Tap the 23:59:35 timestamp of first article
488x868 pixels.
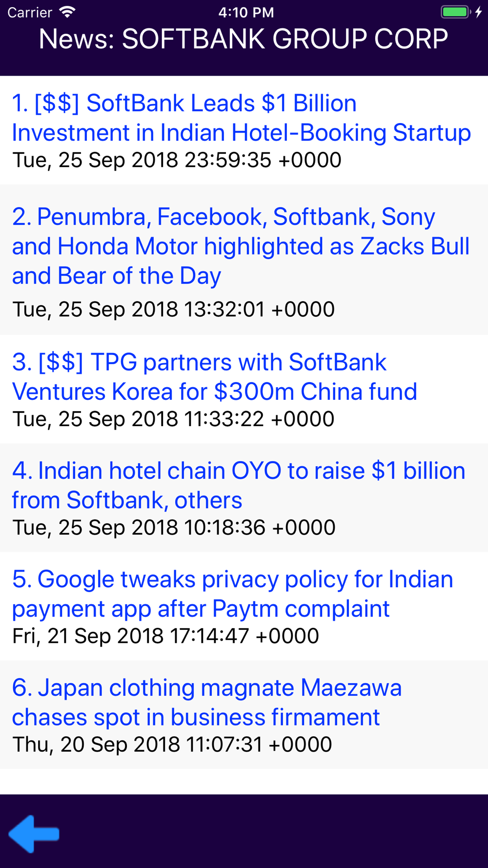coord(177,160)
